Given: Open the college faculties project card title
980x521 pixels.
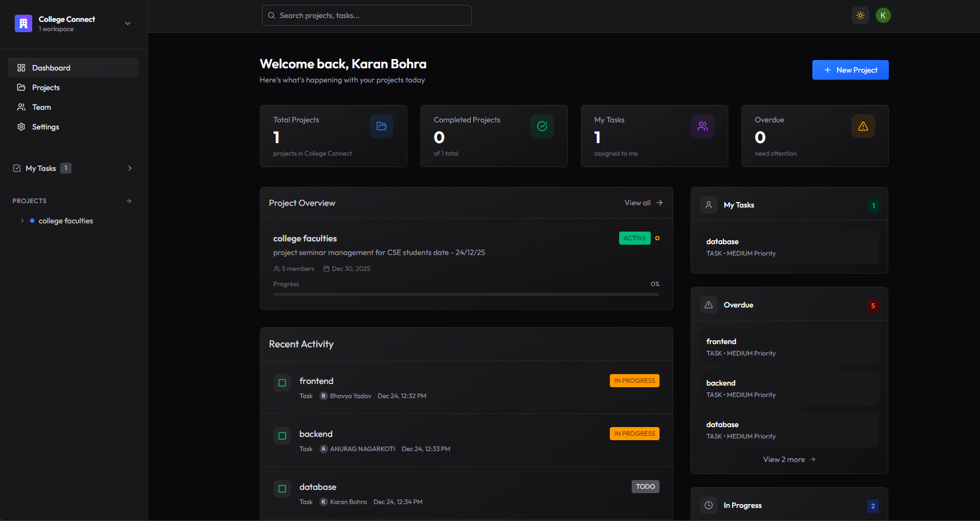Looking at the screenshot, I should click(305, 239).
